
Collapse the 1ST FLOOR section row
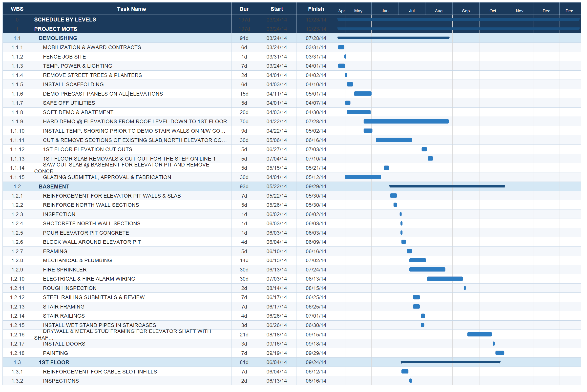54,362
